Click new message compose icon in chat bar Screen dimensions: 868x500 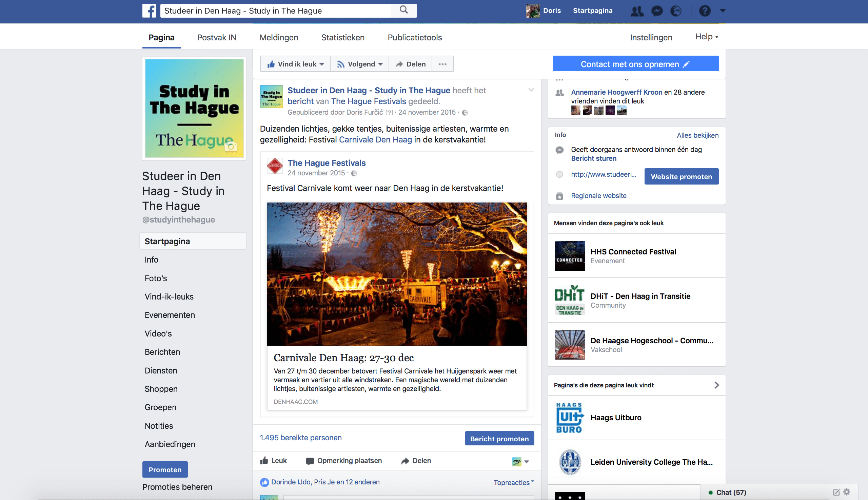pyautogui.click(x=836, y=492)
